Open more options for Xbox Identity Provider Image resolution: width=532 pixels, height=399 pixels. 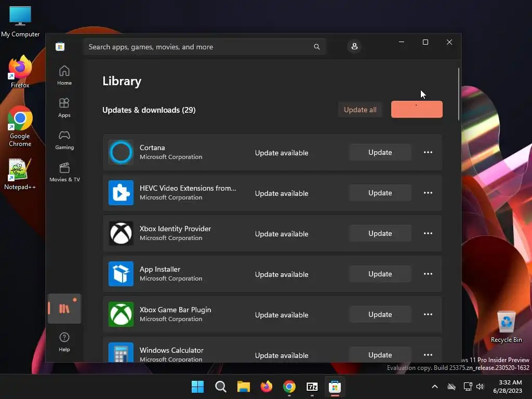tap(428, 233)
